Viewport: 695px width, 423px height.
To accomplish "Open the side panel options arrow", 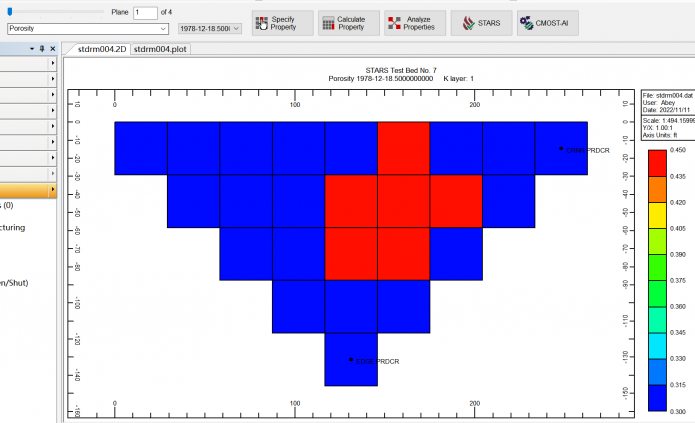I will point(31,47).
